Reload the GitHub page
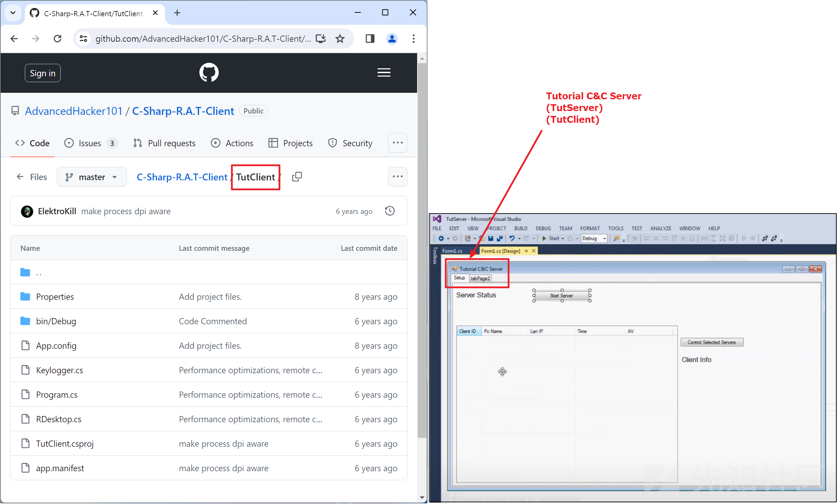 (57, 39)
